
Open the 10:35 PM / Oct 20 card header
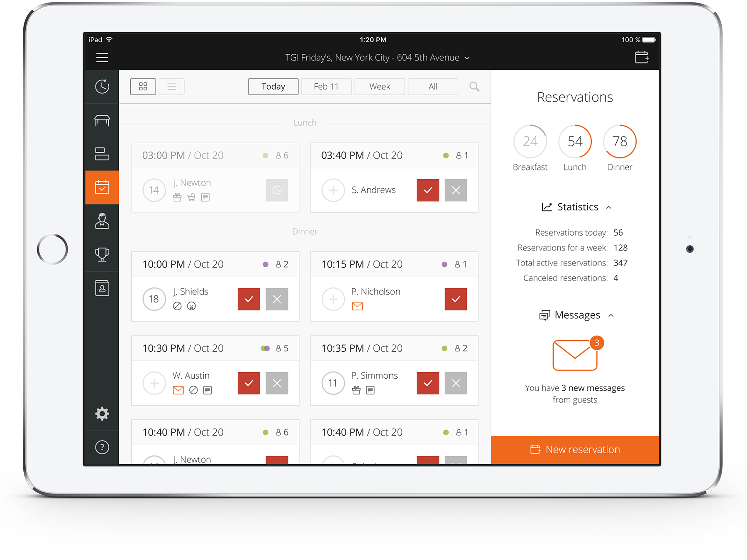pos(394,348)
